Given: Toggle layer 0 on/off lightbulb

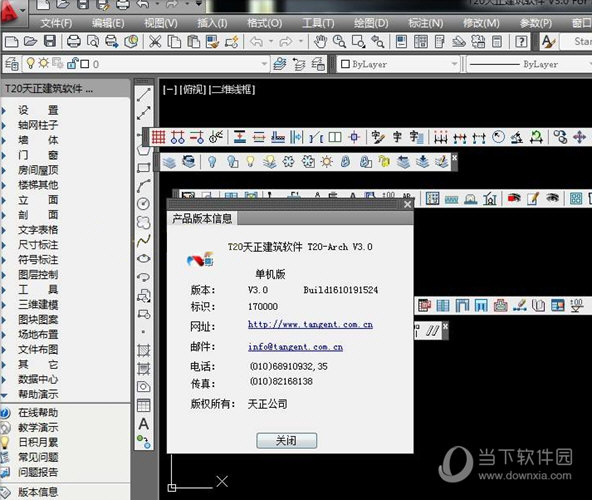Looking at the screenshot, I should pyautogui.click(x=31, y=63).
